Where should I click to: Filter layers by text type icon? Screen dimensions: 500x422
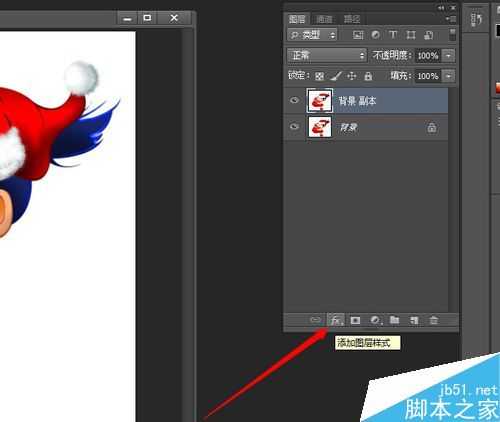[393, 35]
